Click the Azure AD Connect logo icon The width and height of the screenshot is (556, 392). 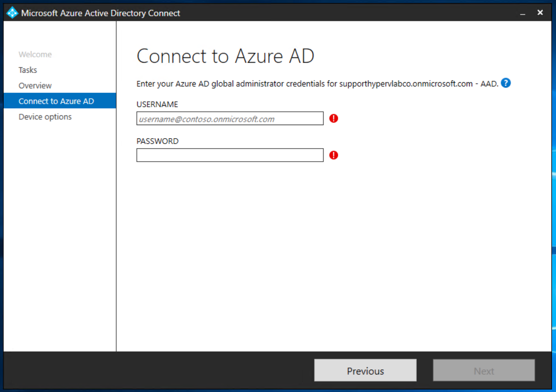click(12, 13)
